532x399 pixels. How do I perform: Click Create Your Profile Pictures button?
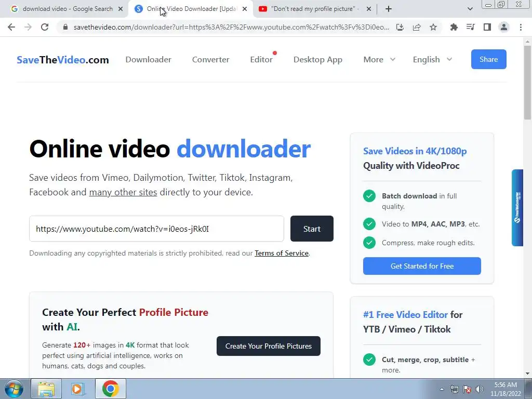(269, 346)
